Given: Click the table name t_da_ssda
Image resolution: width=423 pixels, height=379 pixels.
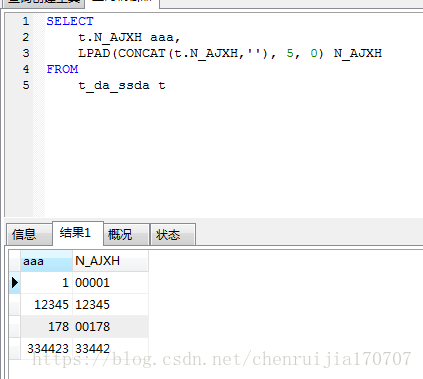Looking at the screenshot, I should pos(114,86).
